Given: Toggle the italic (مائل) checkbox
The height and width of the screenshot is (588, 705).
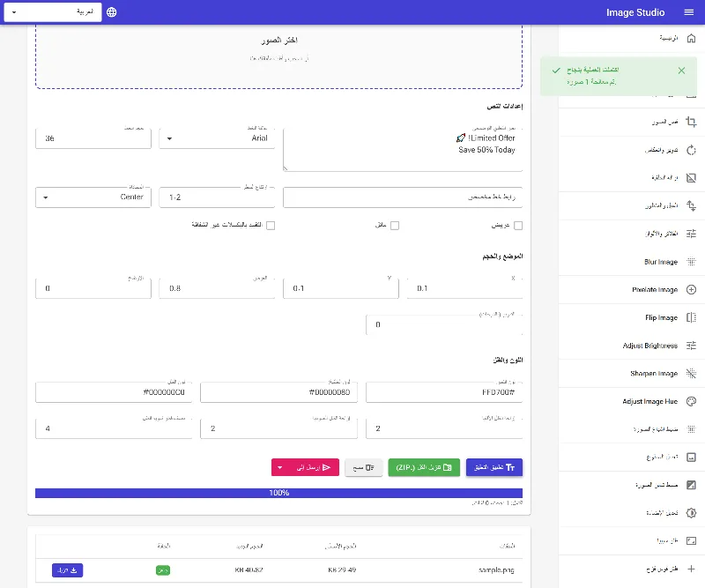Looking at the screenshot, I should pyautogui.click(x=394, y=226).
